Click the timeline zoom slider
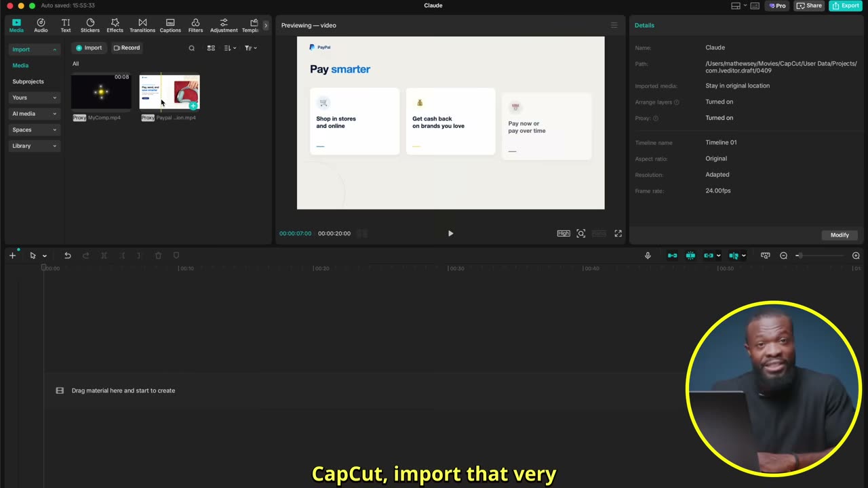Image resolution: width=868 pixels, height=488 pixels. tap(821, 256)
